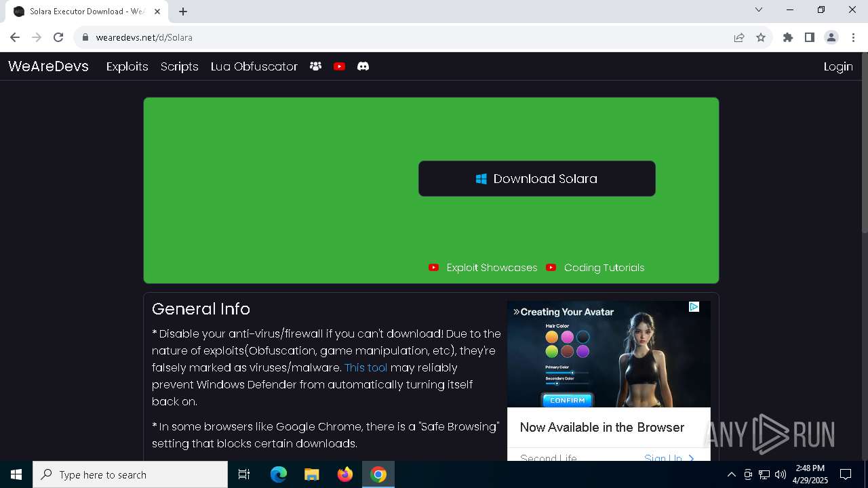The image size is (868, 488).
Task: Open the Discord icon in navbar
Action: [x=363, y=66]
